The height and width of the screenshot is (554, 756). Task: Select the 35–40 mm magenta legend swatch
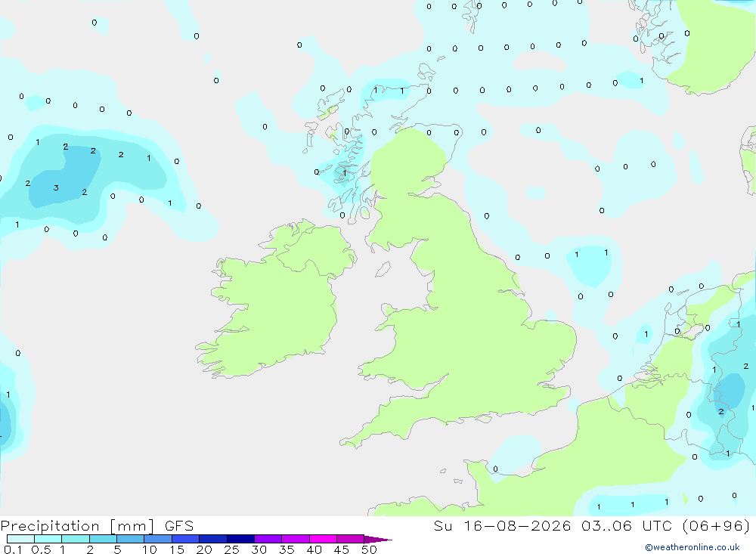coord(296,539)
